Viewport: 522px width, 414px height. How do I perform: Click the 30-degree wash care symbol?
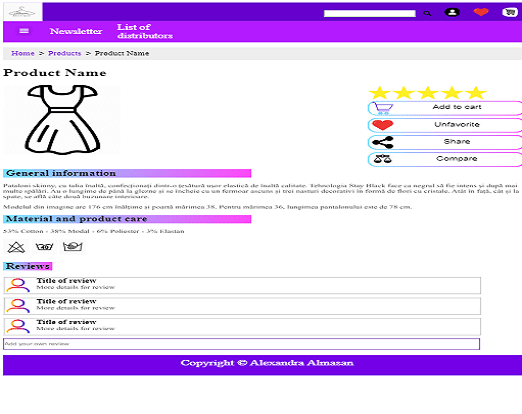tap(44, 247)
